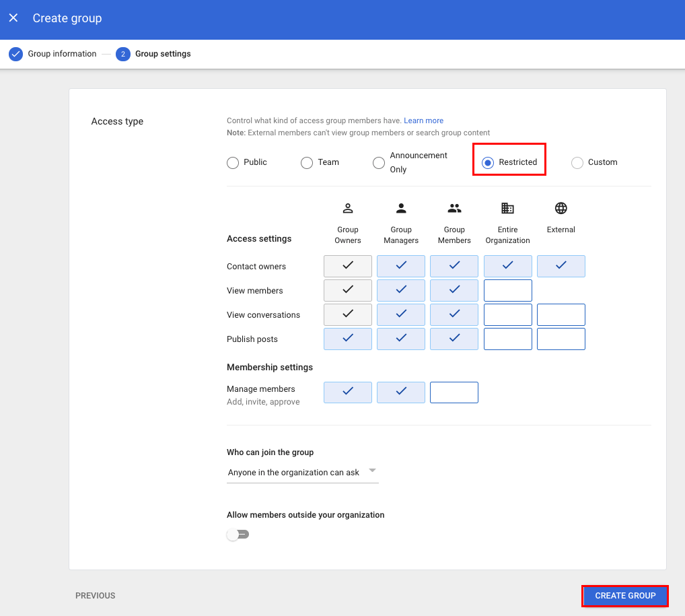
Task: Enable Publish posts for External
Action: click(x=561, y=339)
